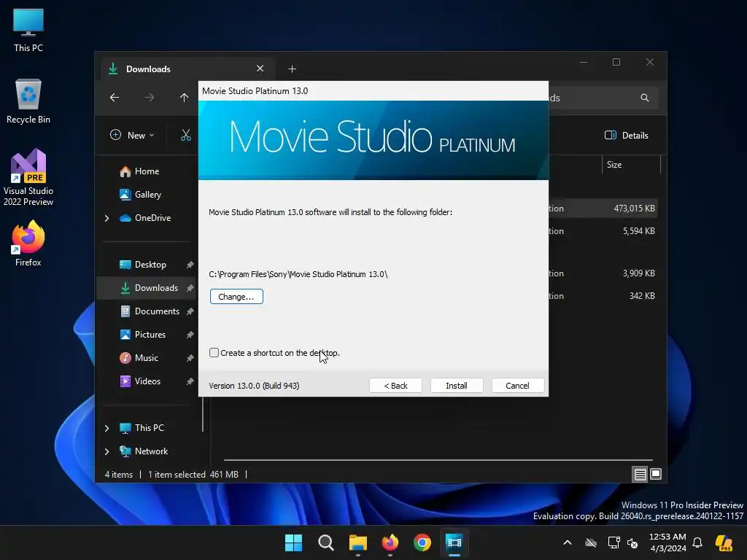Close the Downloads tab
This screenshot has height=560, width=747.
pyautogui.click(x=260, y=69)
